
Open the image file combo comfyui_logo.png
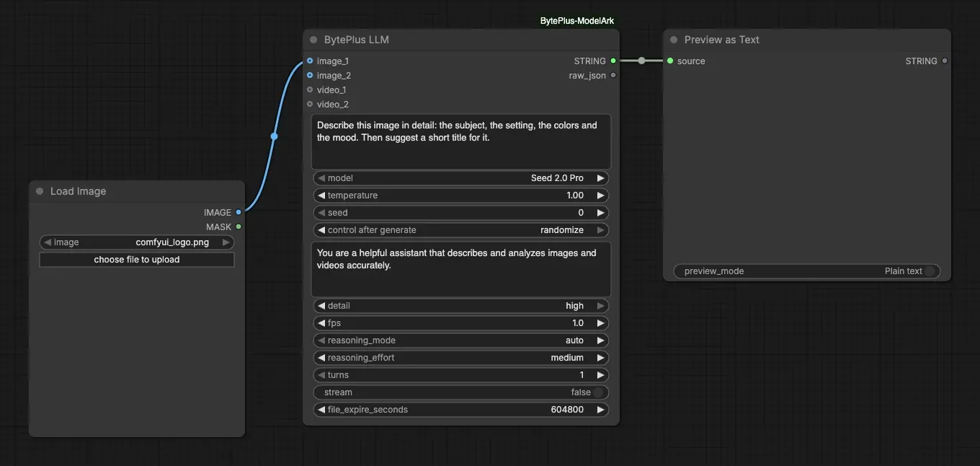(137, 242)
